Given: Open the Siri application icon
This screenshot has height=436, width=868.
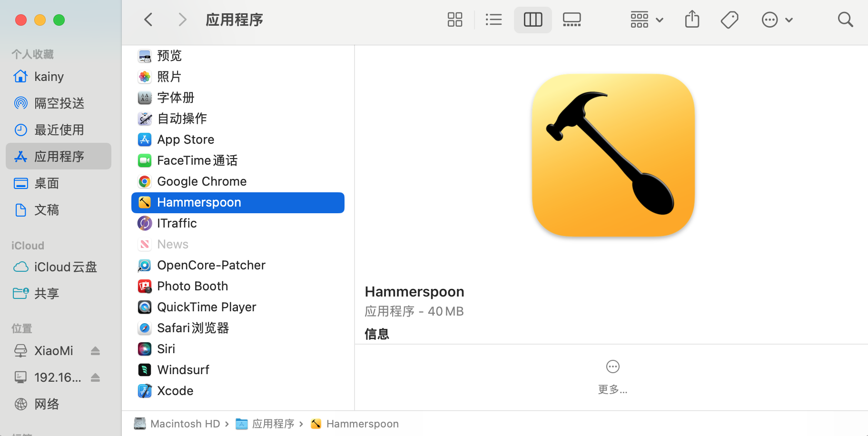Looking at the screenshot, I should pyautogui.click(x=144, y=348).
